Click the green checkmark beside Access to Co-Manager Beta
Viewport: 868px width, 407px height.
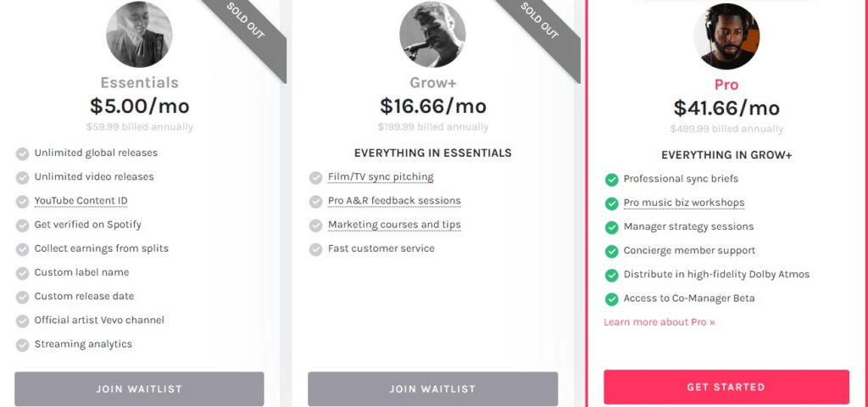(611, 299)
